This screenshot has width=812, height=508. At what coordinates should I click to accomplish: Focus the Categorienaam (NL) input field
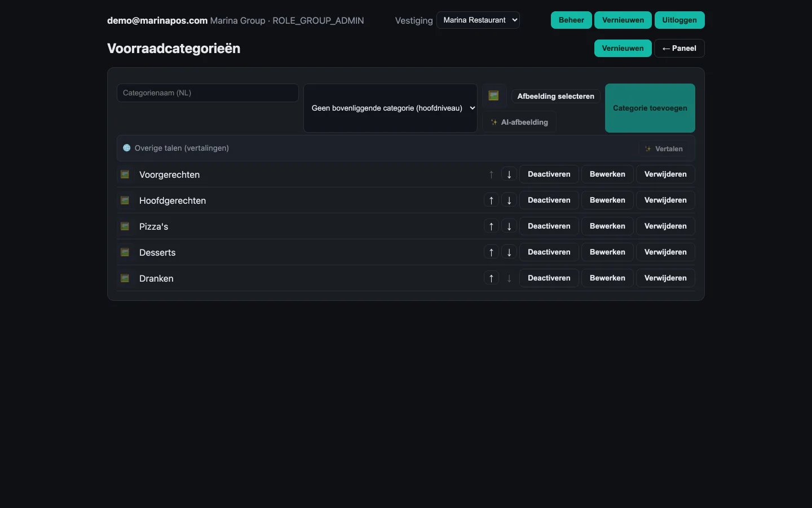pyautogui.click(x=208, y=93)
